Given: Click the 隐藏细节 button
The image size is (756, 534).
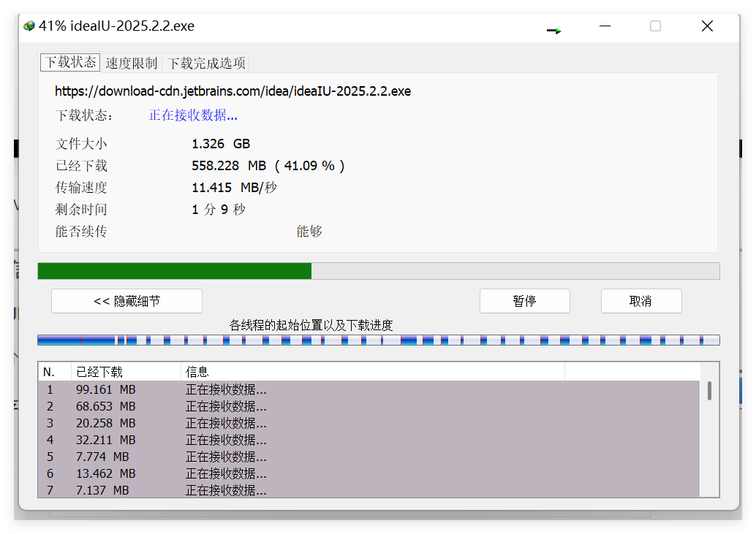Looking at the screenshot, I should (x=126, y=301).
